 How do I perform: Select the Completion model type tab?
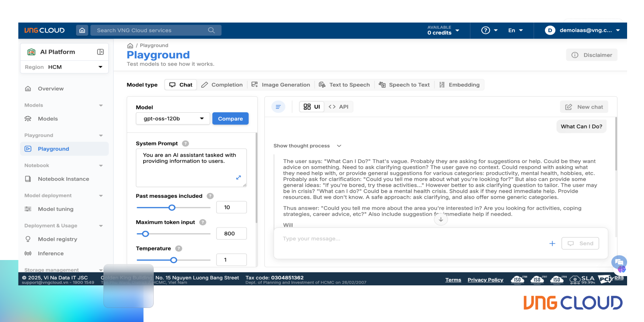[x=222, y=85]
